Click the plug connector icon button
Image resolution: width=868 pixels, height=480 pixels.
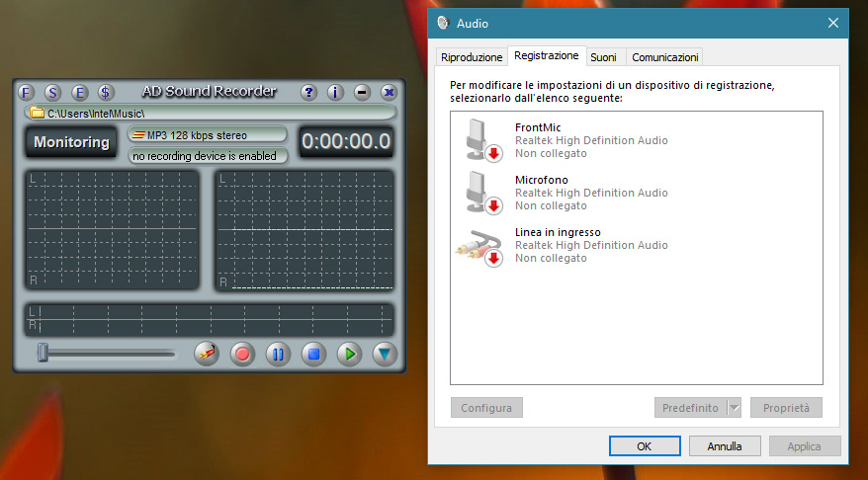pos(207,354)
